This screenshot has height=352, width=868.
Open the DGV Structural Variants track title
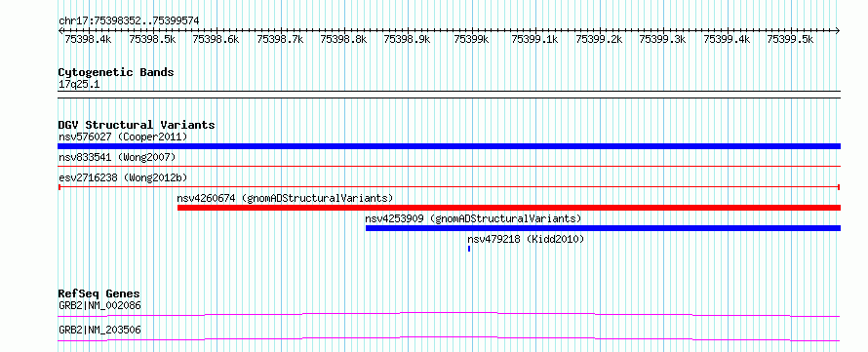(x=137, y=125)
